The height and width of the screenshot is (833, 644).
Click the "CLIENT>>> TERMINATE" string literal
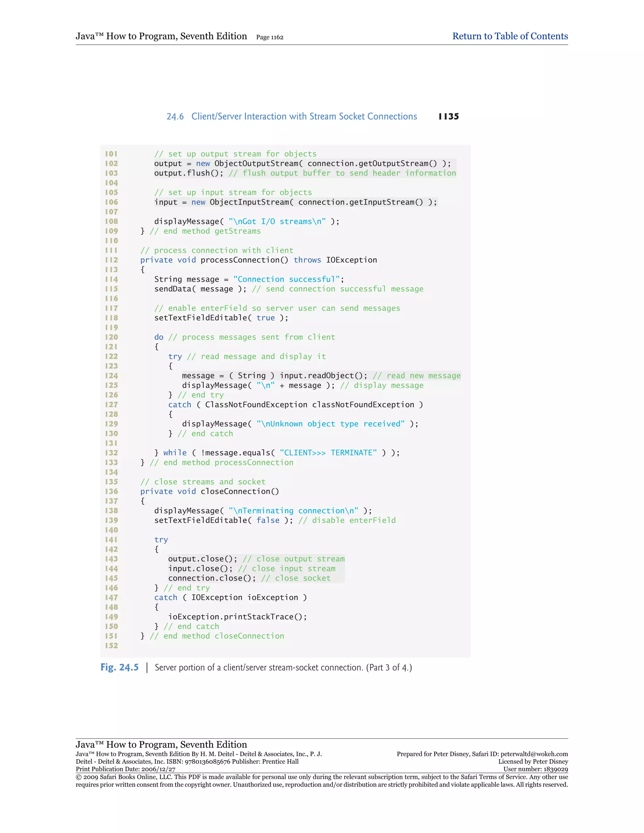click(328, 453)
